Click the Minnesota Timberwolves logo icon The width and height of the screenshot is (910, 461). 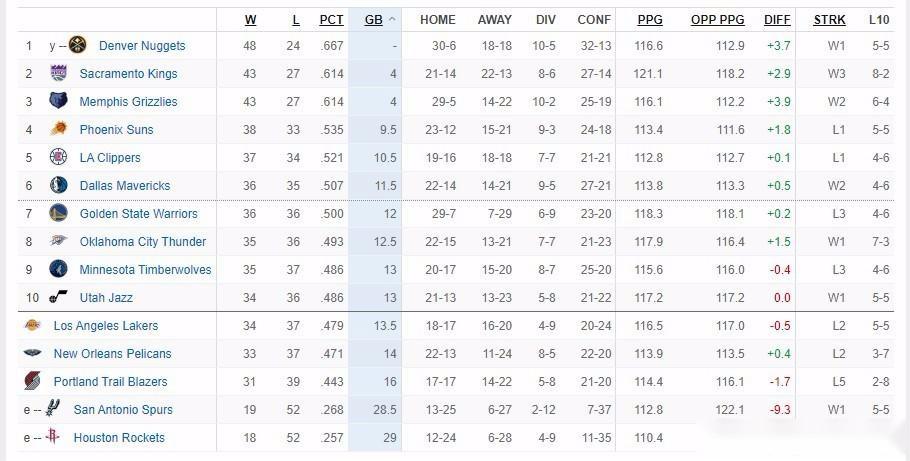tap(59, 269)
